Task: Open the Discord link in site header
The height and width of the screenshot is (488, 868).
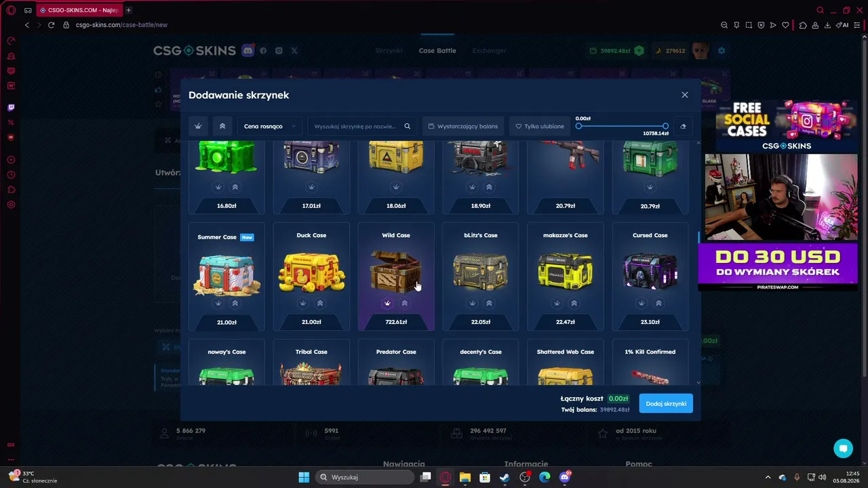Action: click(x=248, y=51)
